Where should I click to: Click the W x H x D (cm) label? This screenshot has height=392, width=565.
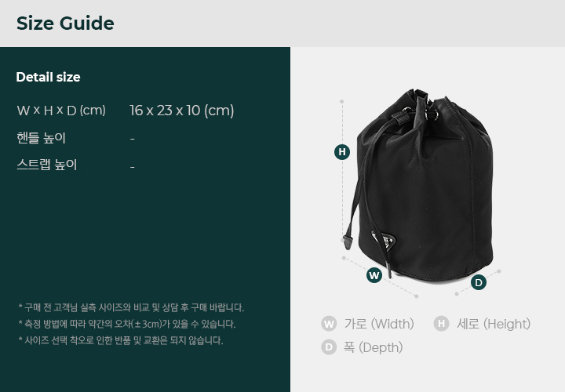tap(61, 111)
